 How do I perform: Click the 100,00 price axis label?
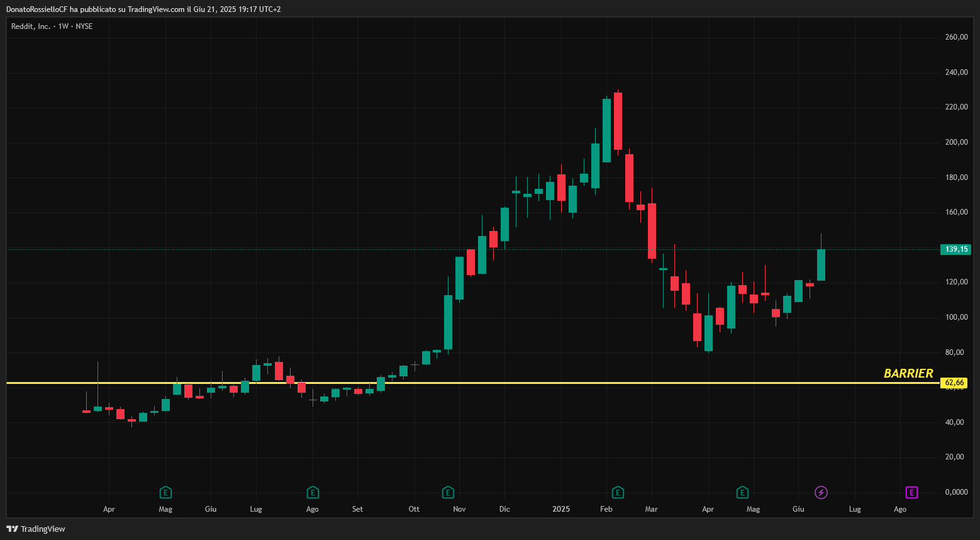(x=956, y=317)
